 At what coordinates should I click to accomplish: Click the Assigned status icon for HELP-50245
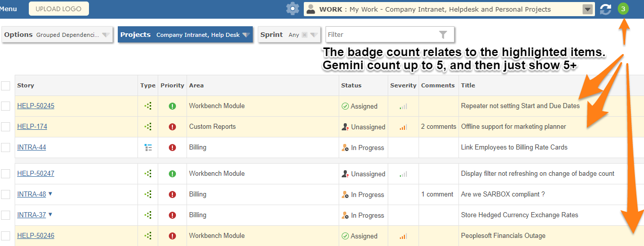(345, 106)
